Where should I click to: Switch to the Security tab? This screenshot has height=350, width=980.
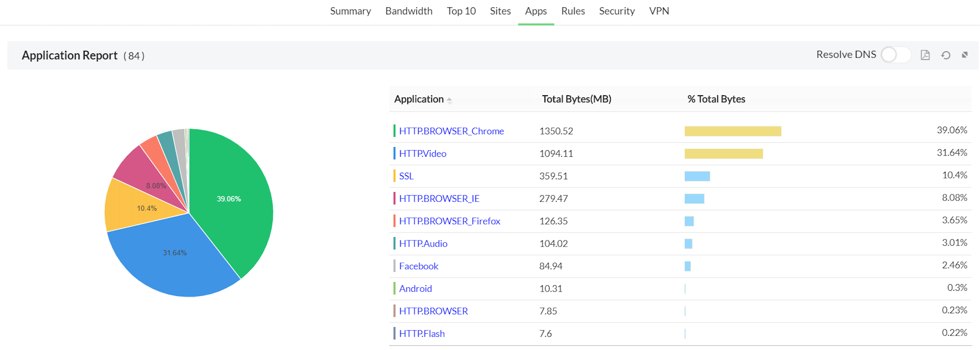pos(617,11)
